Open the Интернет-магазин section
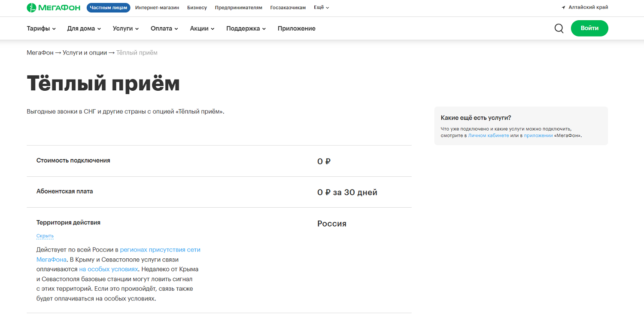The width and height of the screenshot is (644, 319). (x=157, y=8)
